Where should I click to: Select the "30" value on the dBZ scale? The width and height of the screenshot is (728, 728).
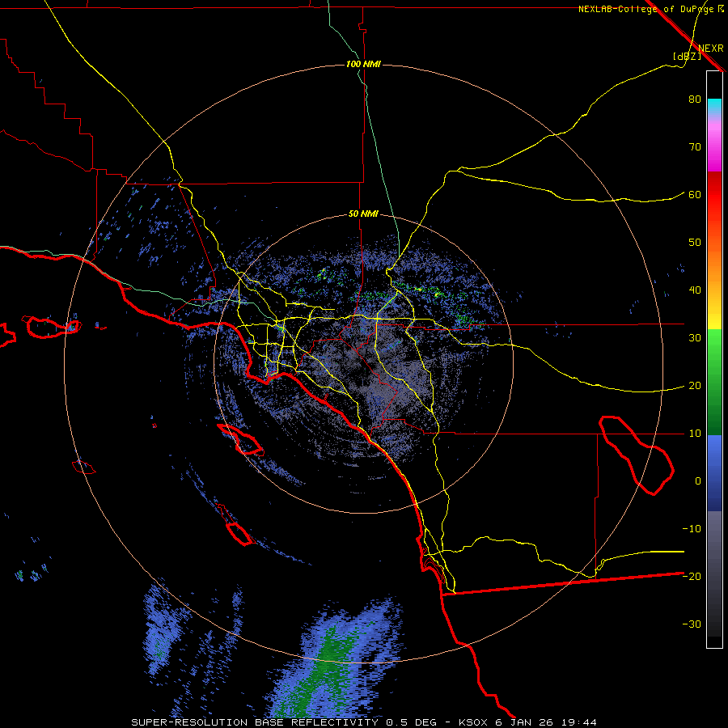[x=695, y=337]
